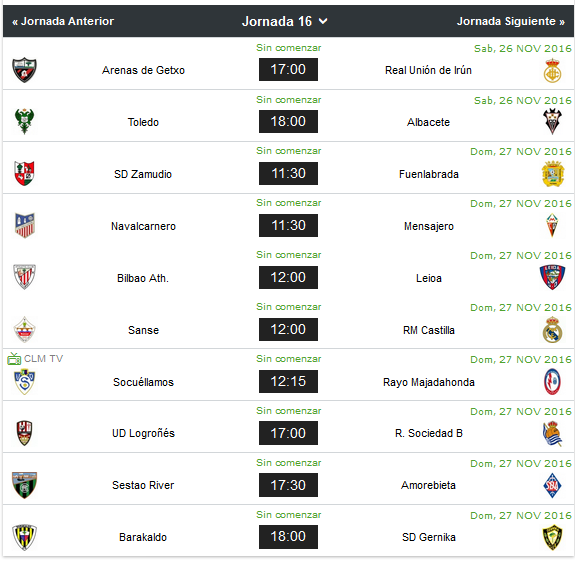
Task: Select the R. Sociedad B crest
Action: [552, 433]
